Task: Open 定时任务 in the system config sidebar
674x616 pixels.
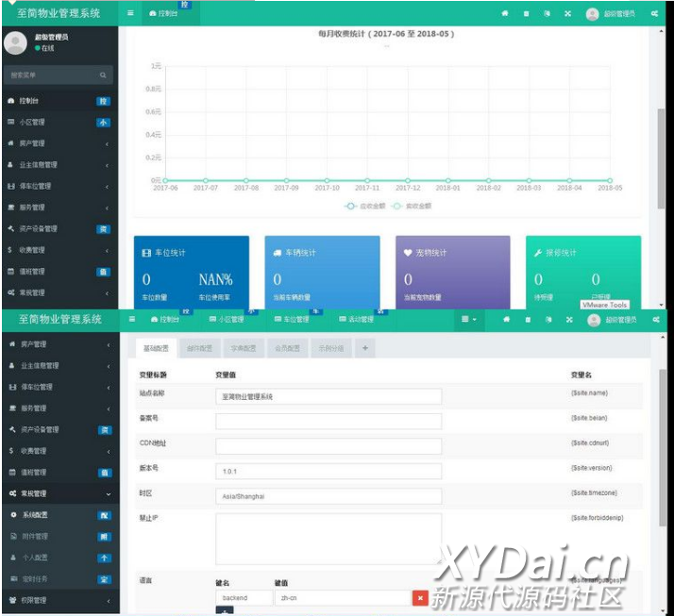Action: click(x=60, y=579)
